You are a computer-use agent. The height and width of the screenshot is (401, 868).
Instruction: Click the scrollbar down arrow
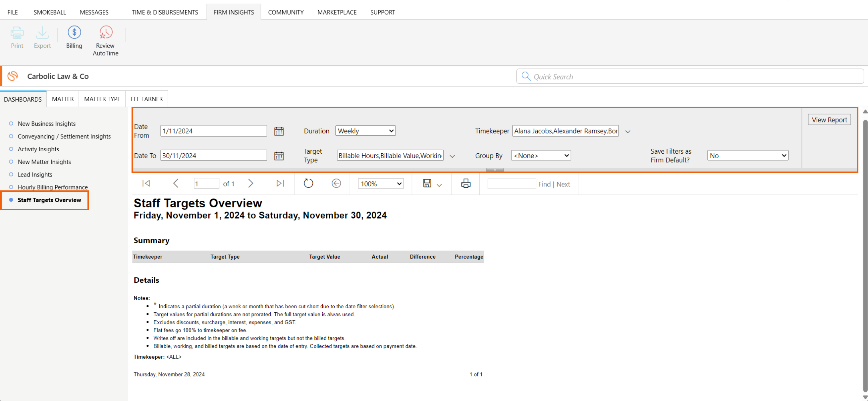pos(865,397)
